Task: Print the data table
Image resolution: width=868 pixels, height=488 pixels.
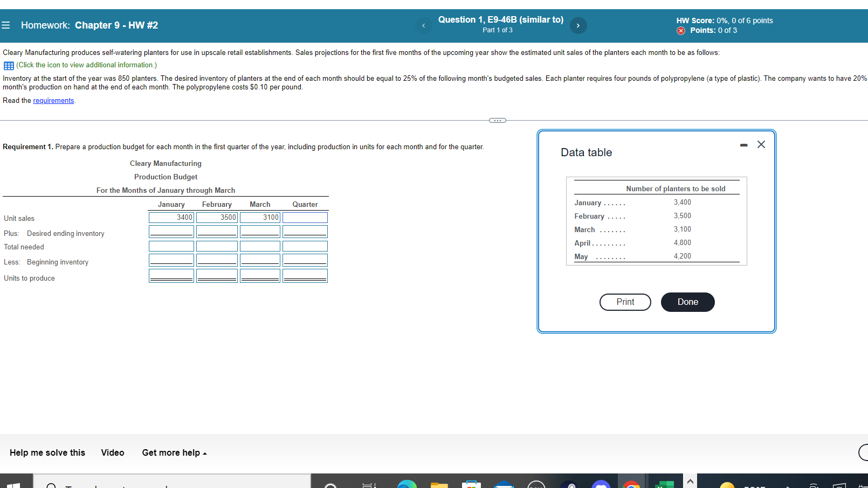Action: pos(625,302)
